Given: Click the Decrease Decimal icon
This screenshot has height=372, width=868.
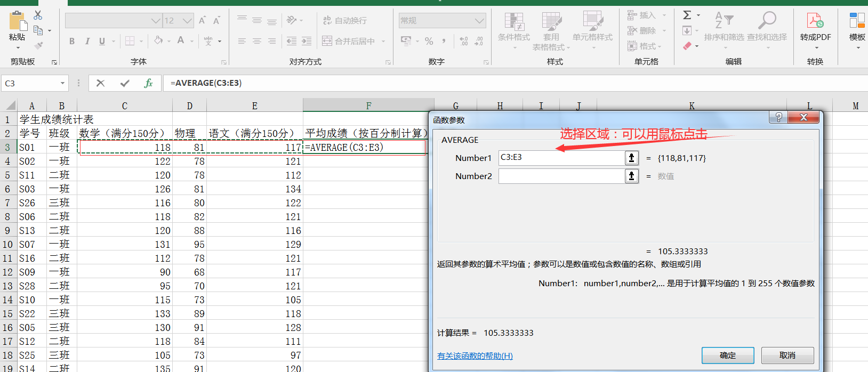Looking at the screenshot, I should pos(479,41).
